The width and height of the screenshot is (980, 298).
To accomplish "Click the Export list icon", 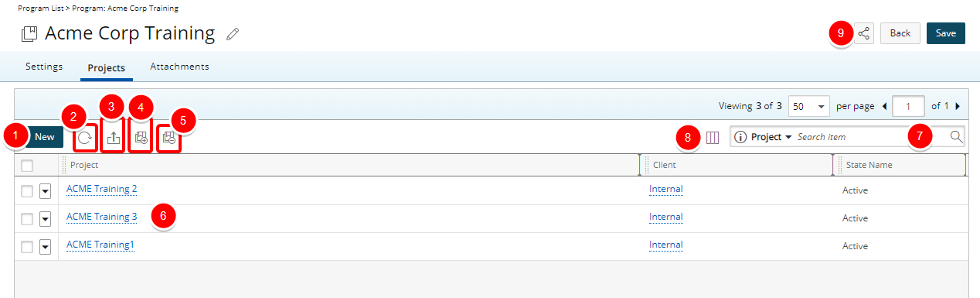I will click(x=114, y=139).
